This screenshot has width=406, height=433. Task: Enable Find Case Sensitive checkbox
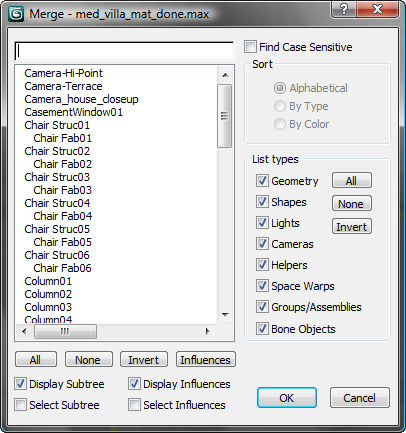point(250,47)
